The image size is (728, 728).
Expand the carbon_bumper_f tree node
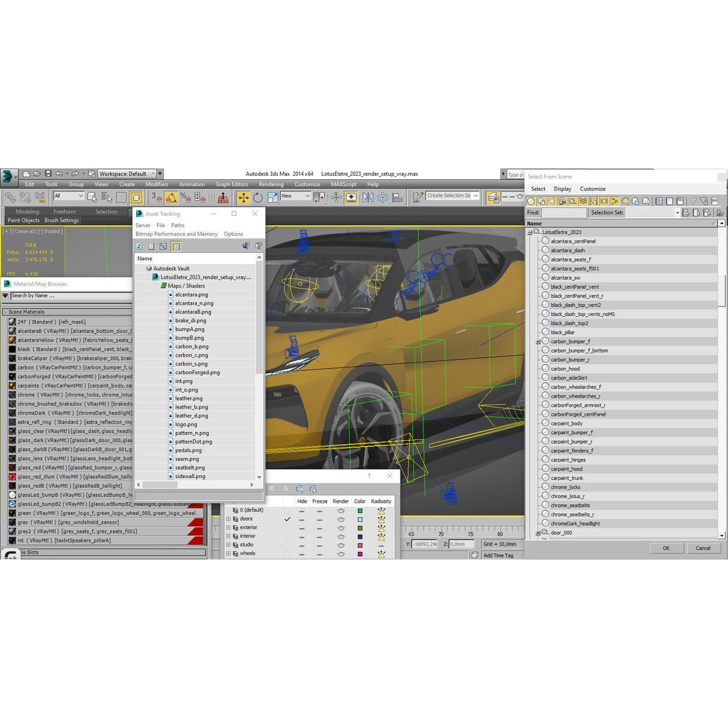tap(538, 342)
